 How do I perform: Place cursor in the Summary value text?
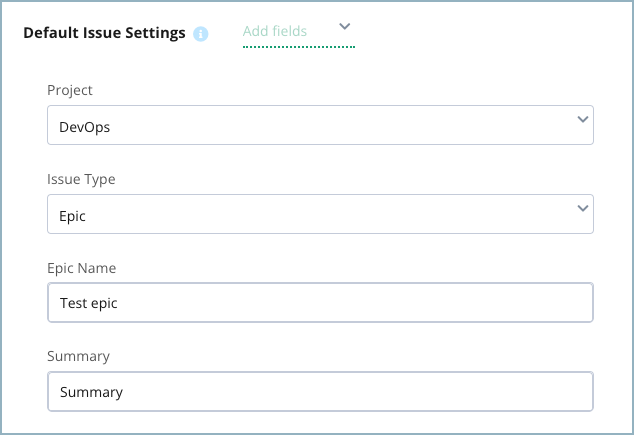coord(91,392)
